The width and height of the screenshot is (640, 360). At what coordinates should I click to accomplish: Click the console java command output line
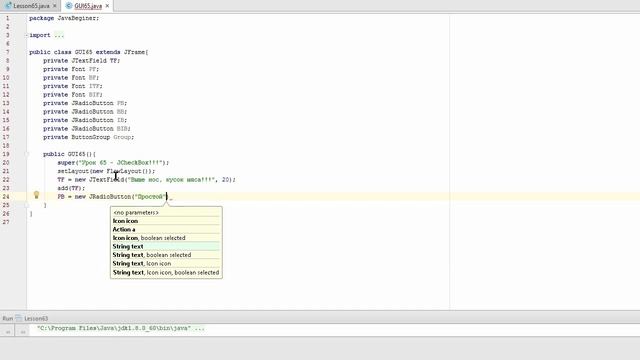(121, 328)
